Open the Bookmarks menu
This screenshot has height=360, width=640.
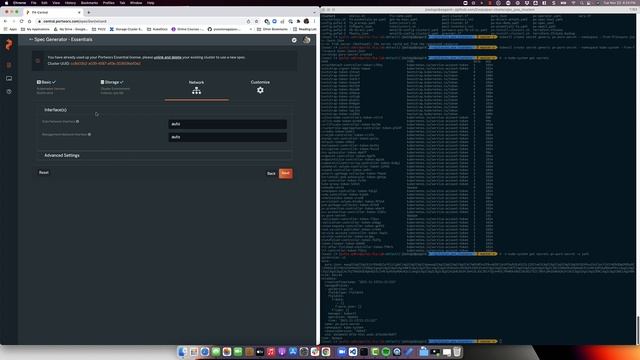tap(89, 3)
